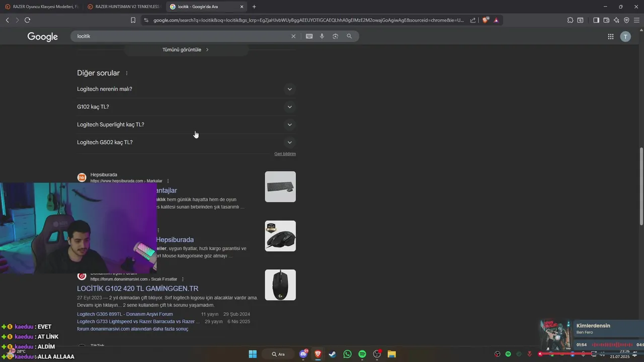The image size is (644, 362).
Task: Clear the search box with X
Action: pos(293,36)
